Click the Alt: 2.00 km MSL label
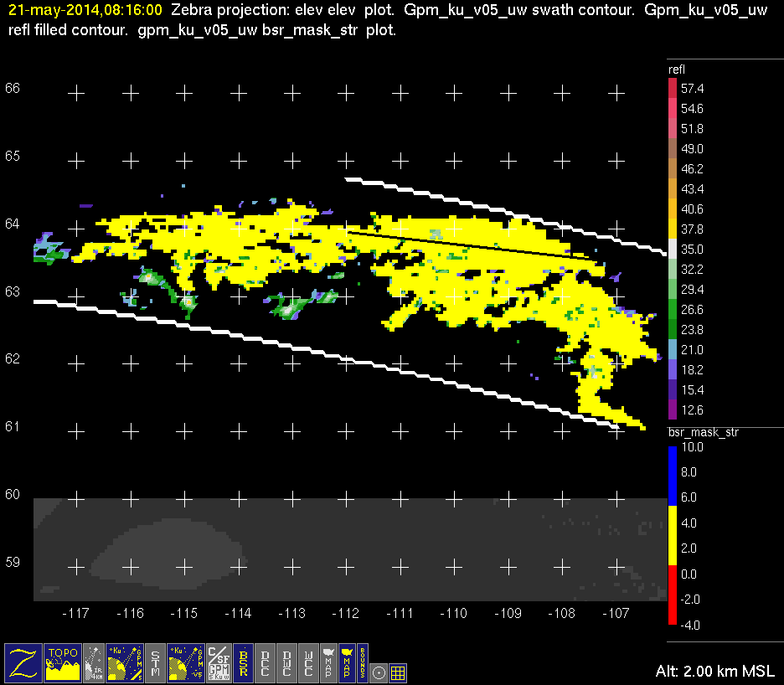The image size is (784, 685). coord(714,672)
